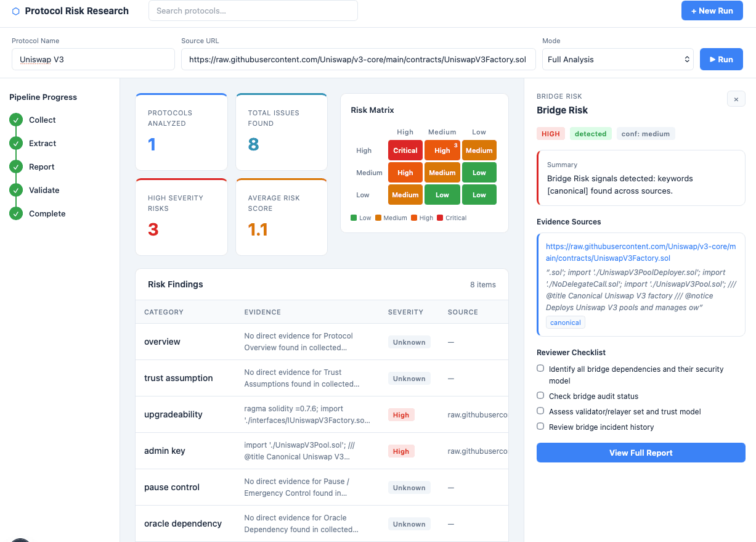Open the admin key finding row

(x=322, y=451)
